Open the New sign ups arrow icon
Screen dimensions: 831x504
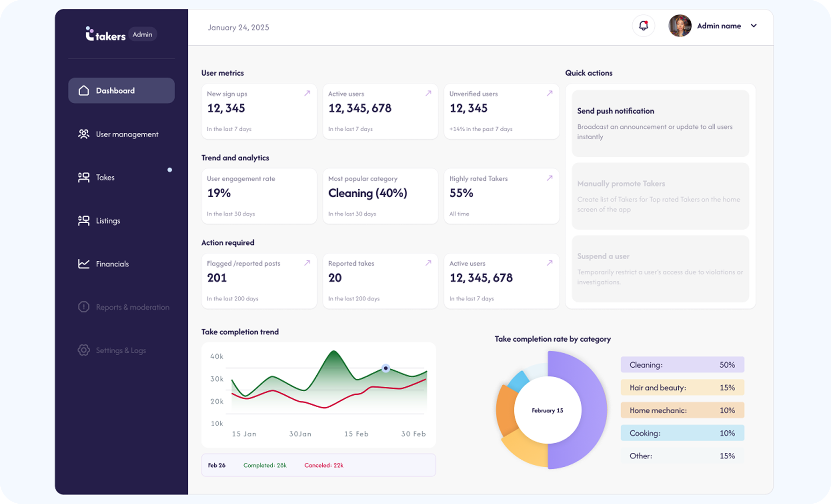[x=307, y=93]
